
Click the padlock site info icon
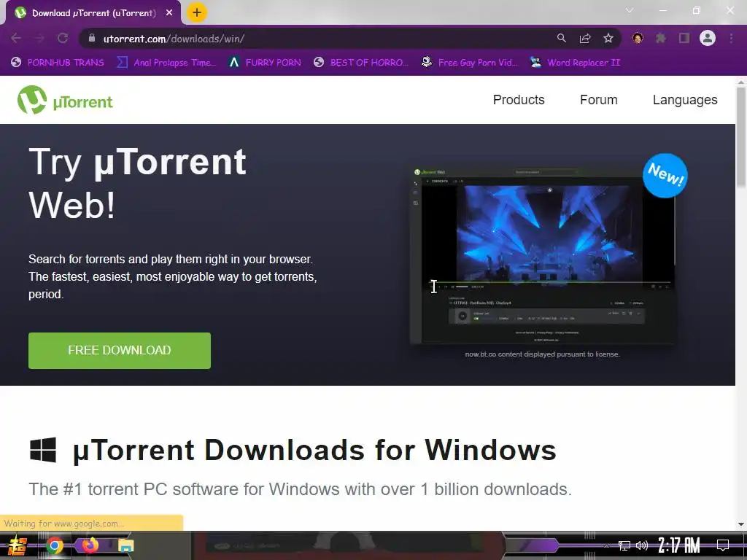click(x=92, y=39)
